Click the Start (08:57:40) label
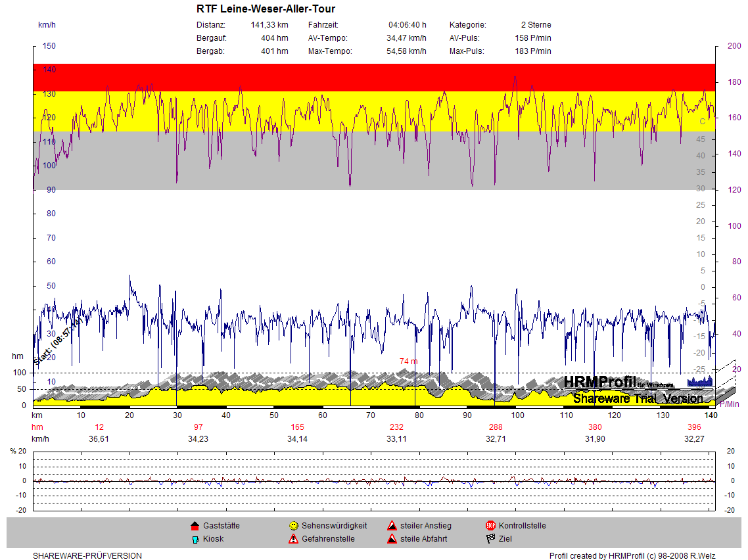Screen dimensions: 748x560 pos(57,342)
